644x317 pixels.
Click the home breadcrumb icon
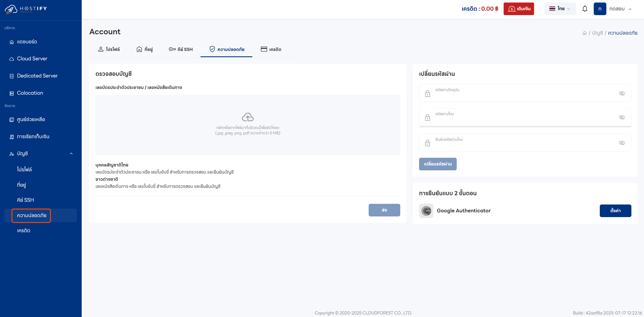point(585,33)
